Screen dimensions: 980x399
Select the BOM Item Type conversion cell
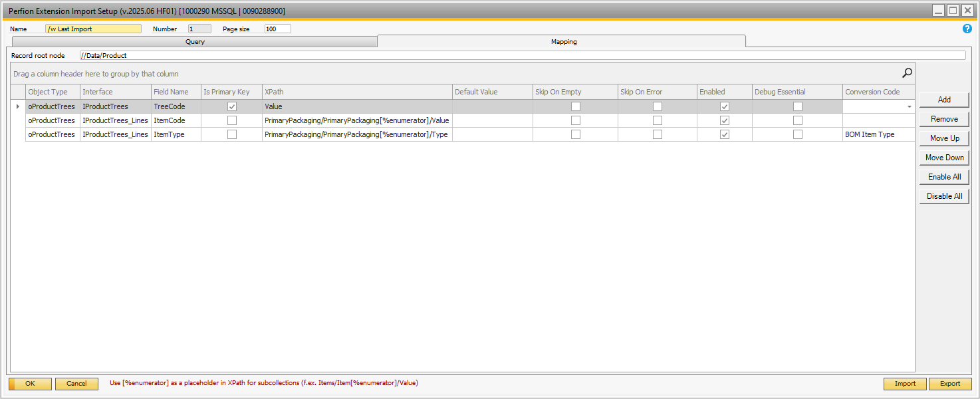tap(879, 134)
